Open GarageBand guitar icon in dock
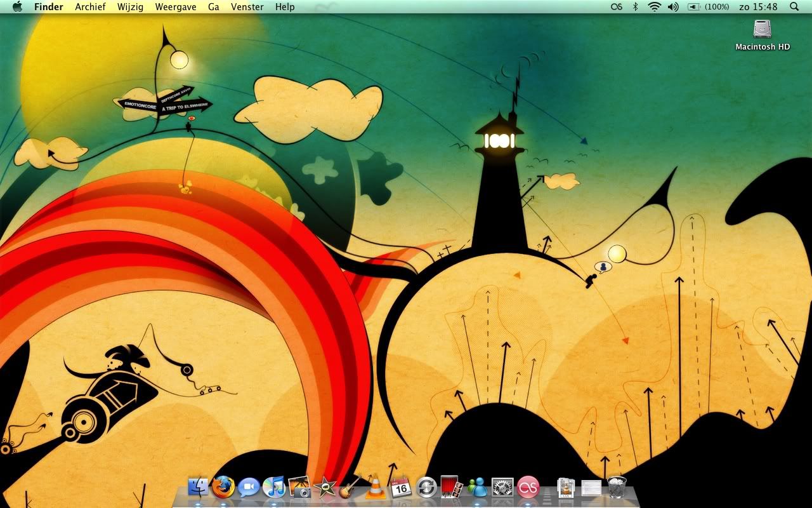Image resolution: width=812 pixels, height=508 pixels. (350, 486)
